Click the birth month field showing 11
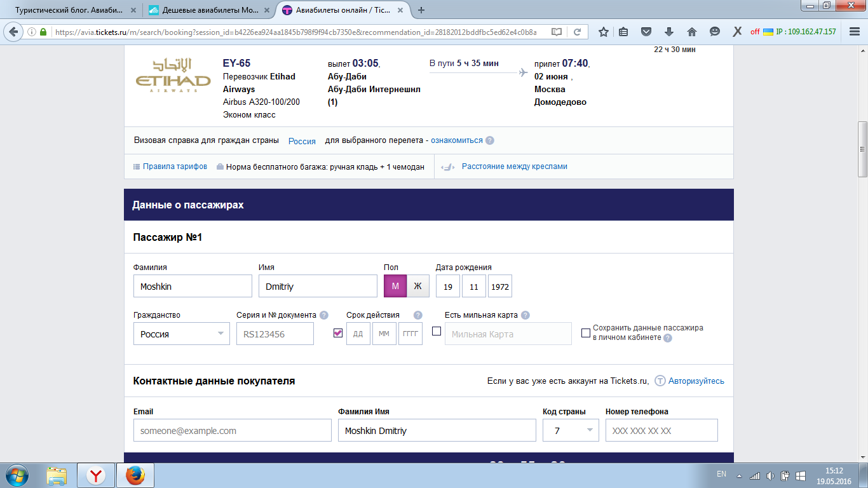This screenshot has width=868, height=488. point(474,287)
